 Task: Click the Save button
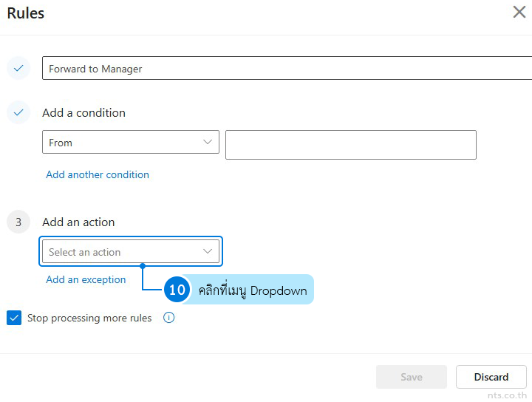point(412,377)
